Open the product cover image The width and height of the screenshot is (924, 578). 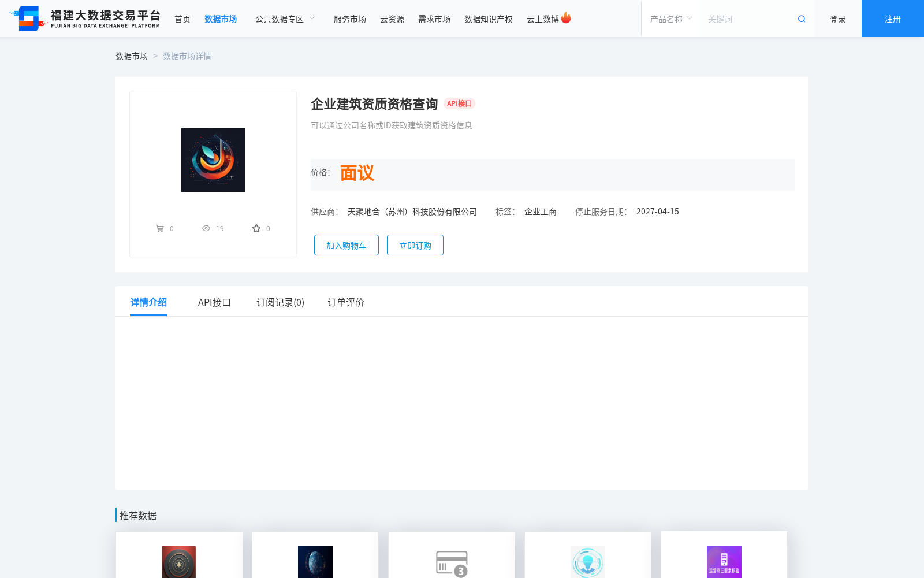pos(213,160)
